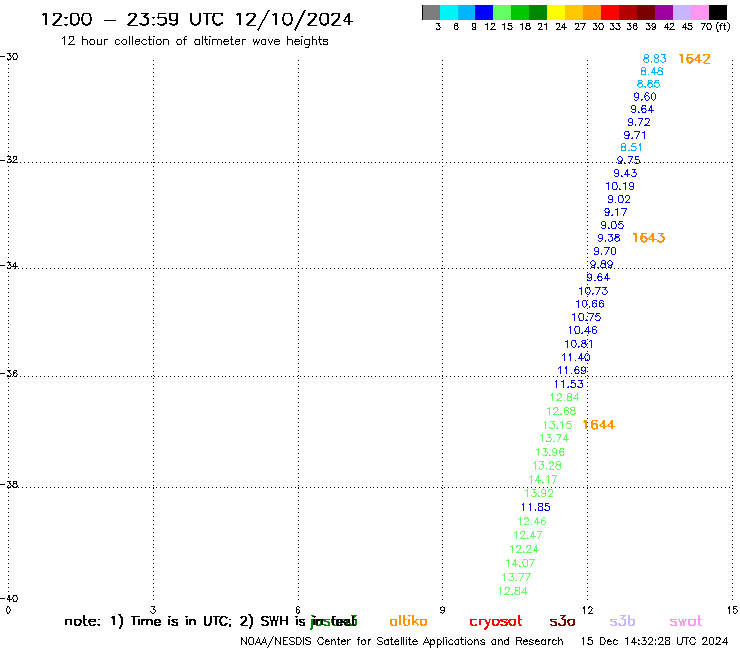Click the wave height value 12.68
The image size is (740, 650).
click(561, 411)
